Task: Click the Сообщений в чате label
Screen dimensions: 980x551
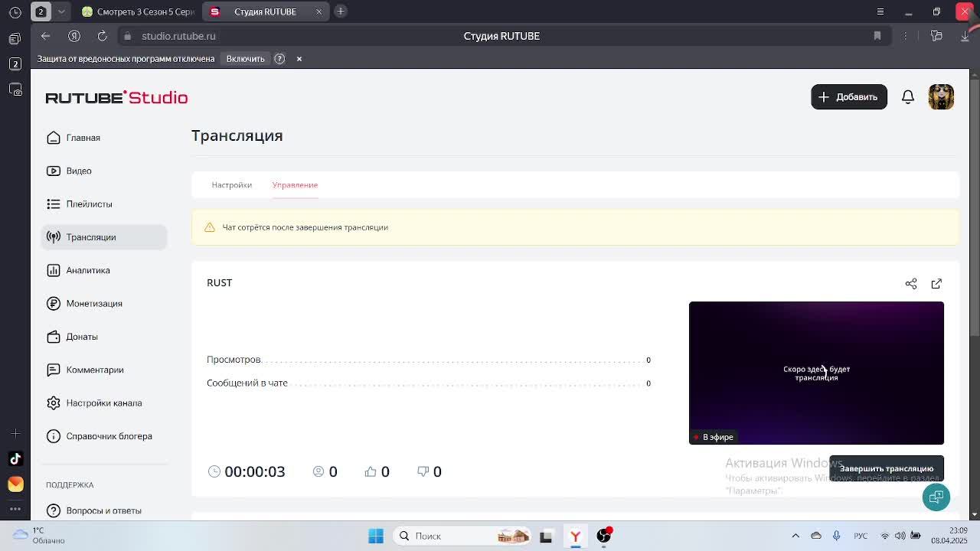Action: click(247, 383)
